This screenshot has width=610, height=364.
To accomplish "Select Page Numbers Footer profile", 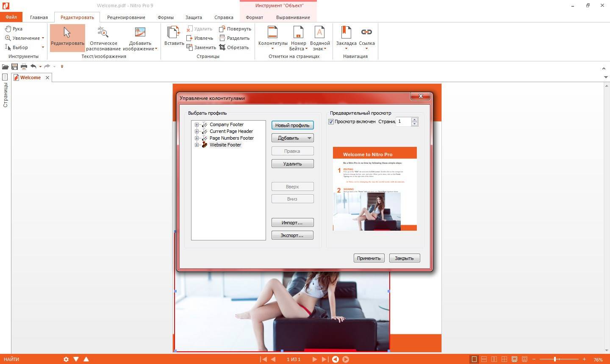I will tap(231, 138).
